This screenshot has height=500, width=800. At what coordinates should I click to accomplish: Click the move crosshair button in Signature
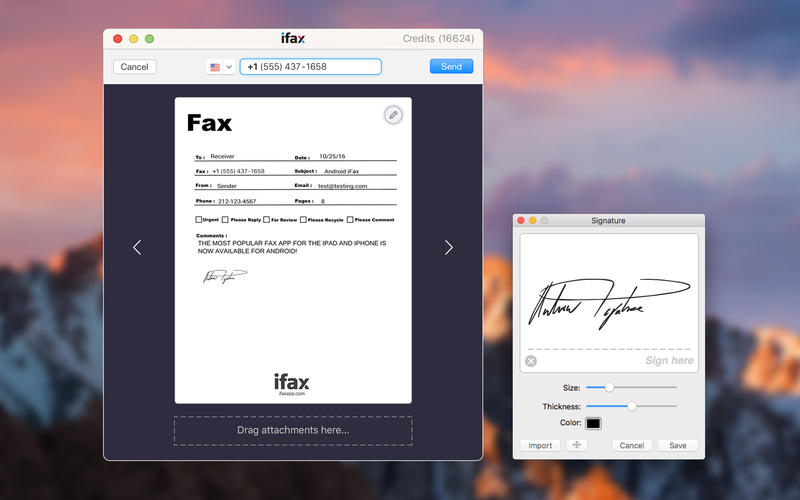pyautogui.click(x=577, y=445)
